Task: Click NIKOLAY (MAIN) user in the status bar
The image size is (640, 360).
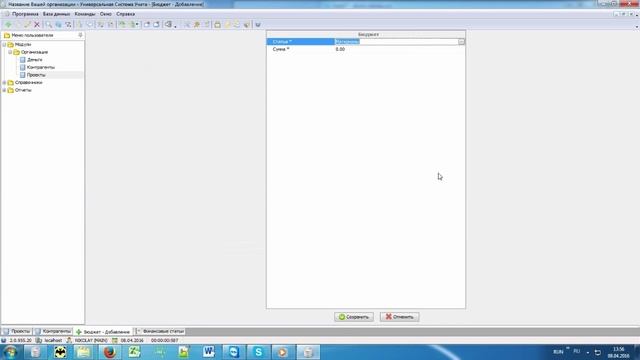Action: tap(91, 340)
